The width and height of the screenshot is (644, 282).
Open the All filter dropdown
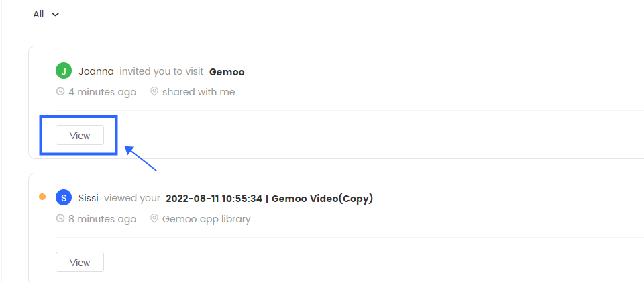[x=46, y=14]
